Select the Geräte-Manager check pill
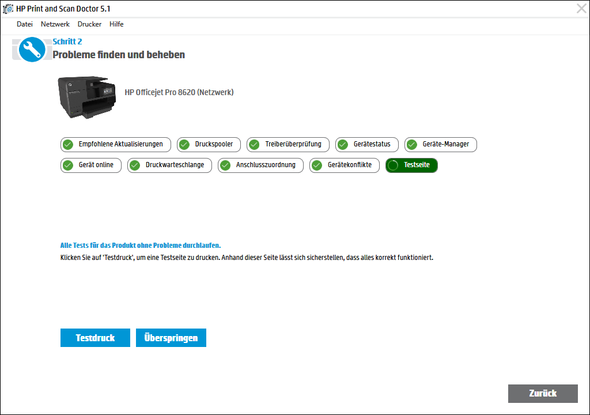 pos(441,144)
